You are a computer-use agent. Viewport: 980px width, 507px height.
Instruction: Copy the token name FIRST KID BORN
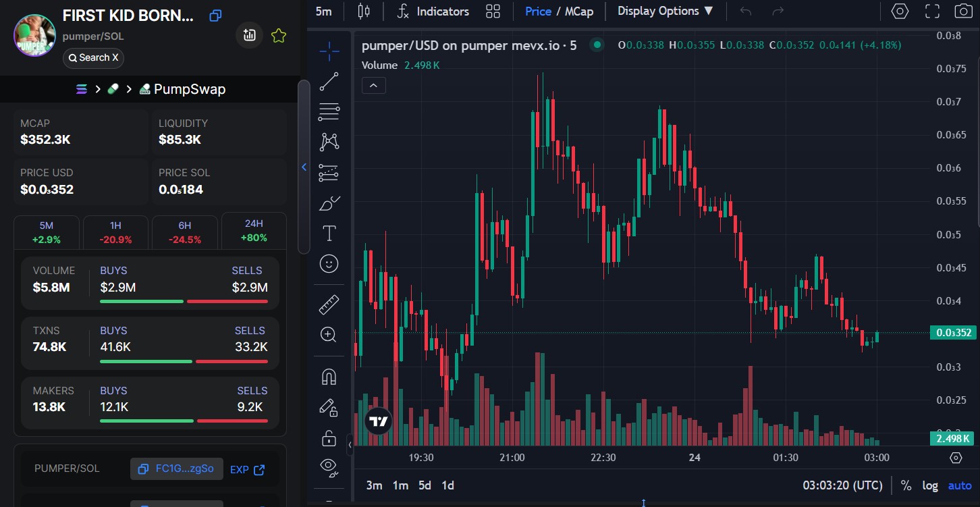(x=215, y=16)
